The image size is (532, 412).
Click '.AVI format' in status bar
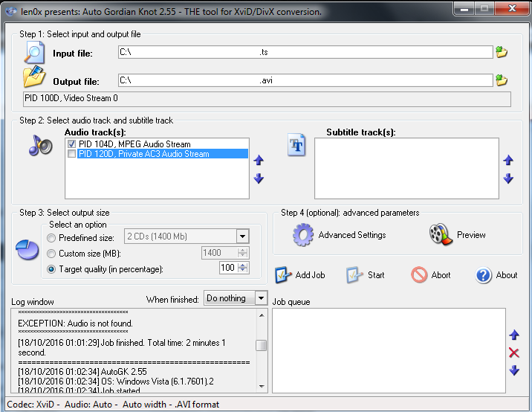(x=197, y=405)
